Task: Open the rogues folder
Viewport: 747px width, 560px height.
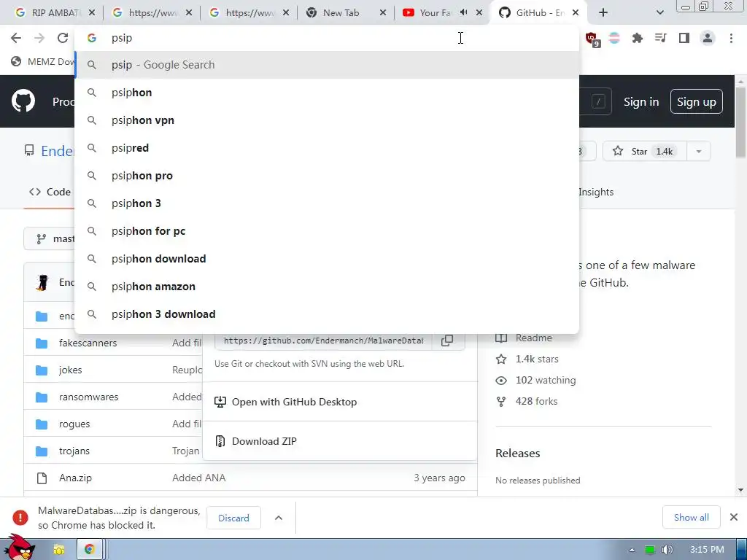Action: tap(74, 424)
